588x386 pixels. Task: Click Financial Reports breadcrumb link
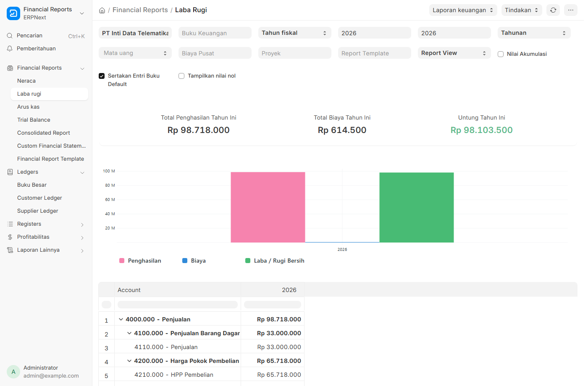(x=140, y=10)
